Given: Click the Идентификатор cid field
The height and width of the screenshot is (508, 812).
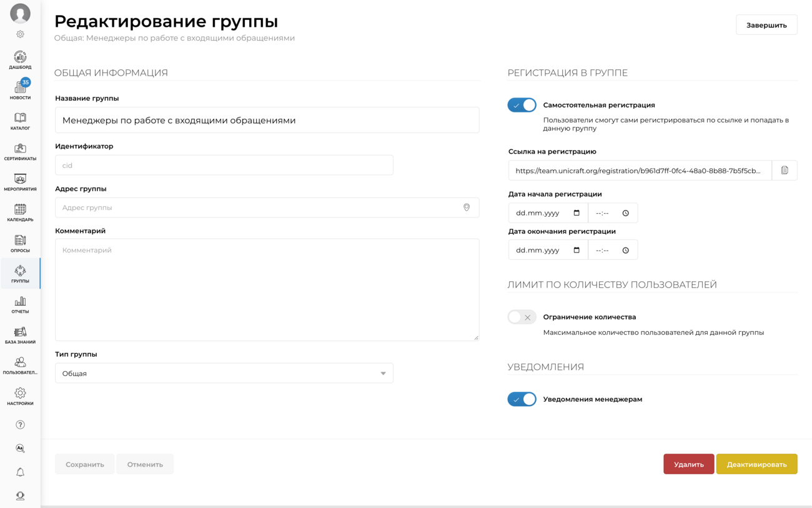Looking at the screenshot, I should (224, 165).
